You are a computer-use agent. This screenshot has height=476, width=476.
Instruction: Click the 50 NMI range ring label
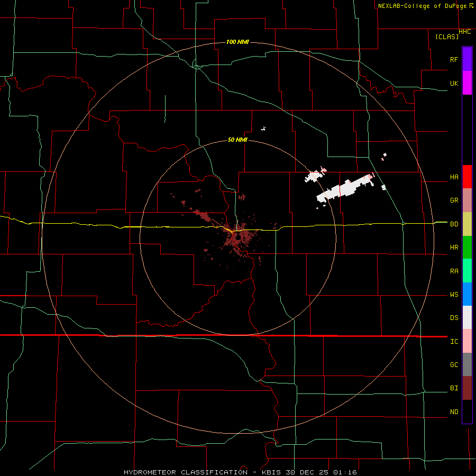(x=237, y=140)
